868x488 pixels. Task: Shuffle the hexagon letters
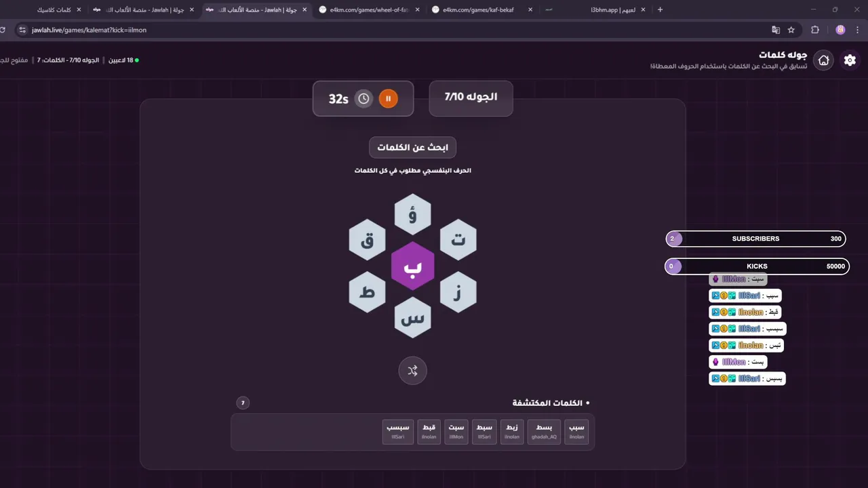coord(412,371)
